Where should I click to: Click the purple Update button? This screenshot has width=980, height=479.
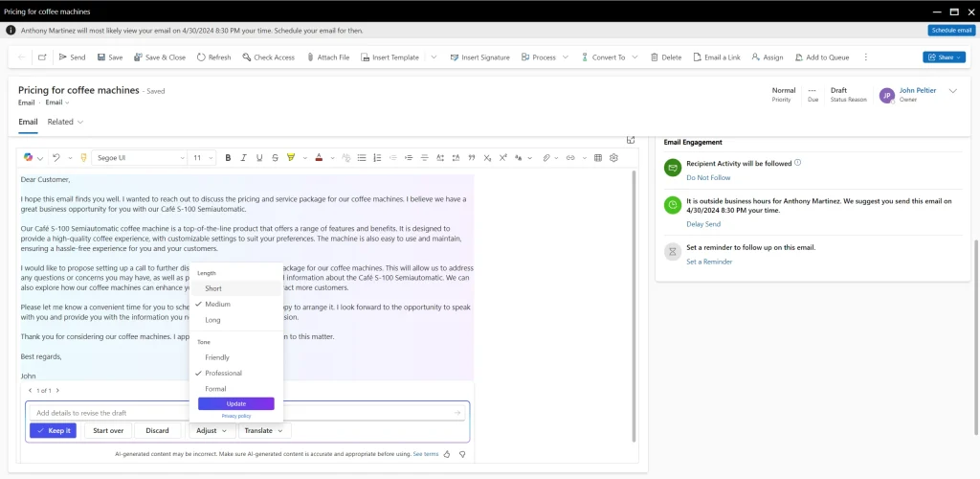(x=236, y=403)
